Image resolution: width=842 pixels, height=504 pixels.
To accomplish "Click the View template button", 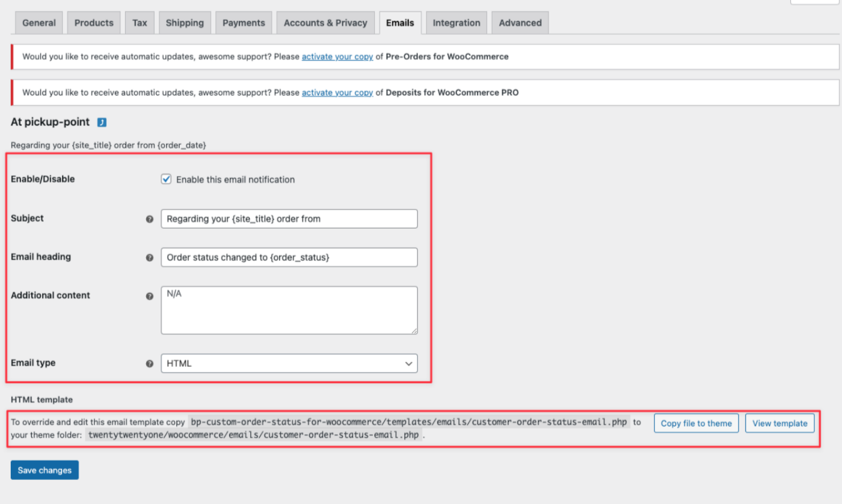I will 779,423.
